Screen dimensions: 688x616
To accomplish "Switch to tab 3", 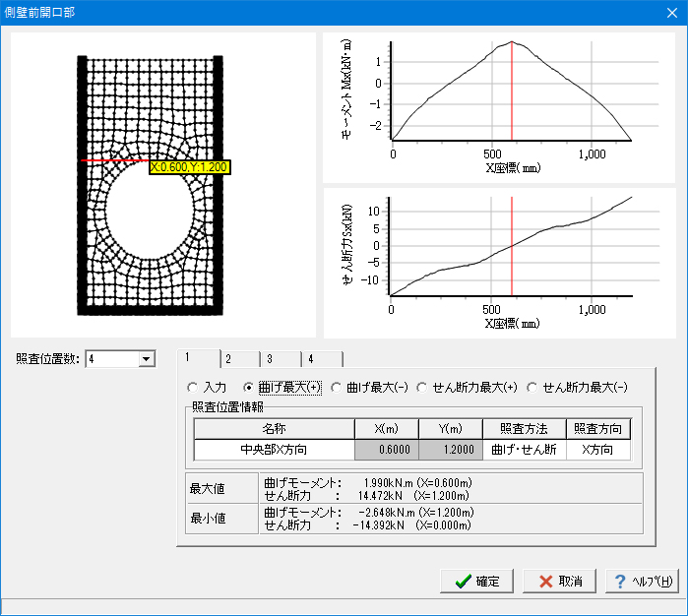I will [281, 359].
